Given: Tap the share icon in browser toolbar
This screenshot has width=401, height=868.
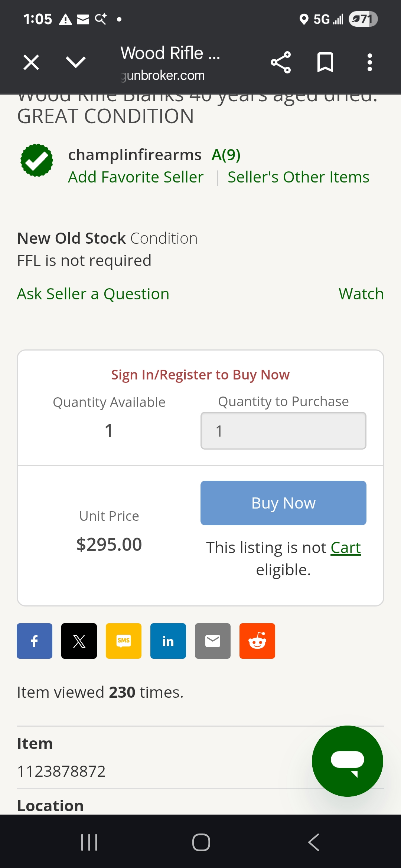Looking at the screenshot, I should click(x=281, y=62).
